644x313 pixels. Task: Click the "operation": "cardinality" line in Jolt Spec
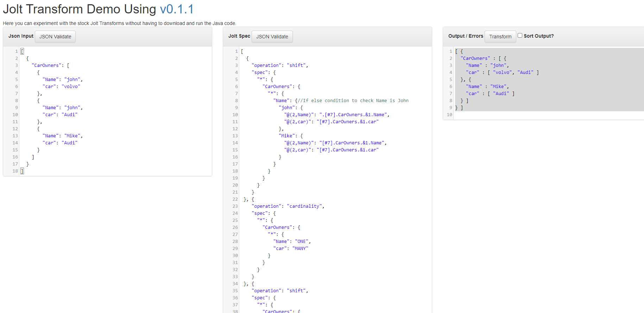[288, 206]
